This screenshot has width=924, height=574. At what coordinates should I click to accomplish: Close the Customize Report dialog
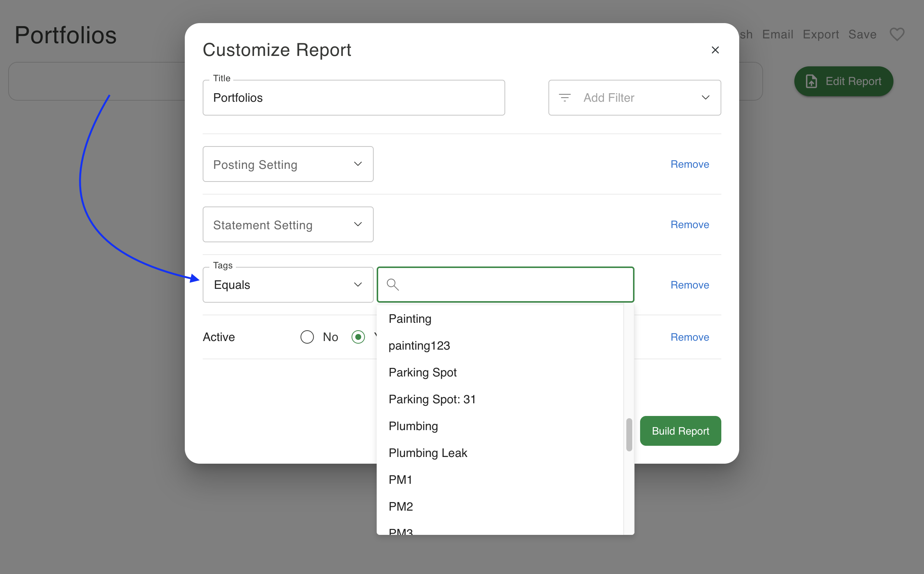[x=715, y=50]
